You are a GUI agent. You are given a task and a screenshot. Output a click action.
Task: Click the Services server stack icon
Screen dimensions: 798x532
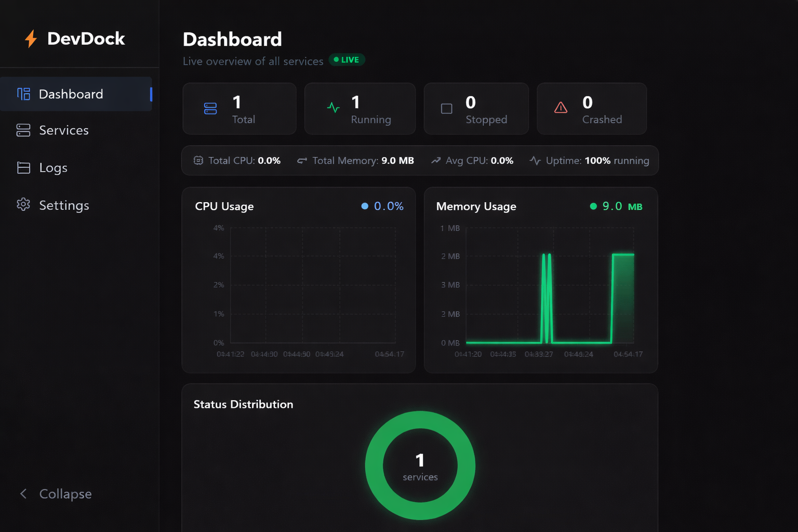point(23,130)
